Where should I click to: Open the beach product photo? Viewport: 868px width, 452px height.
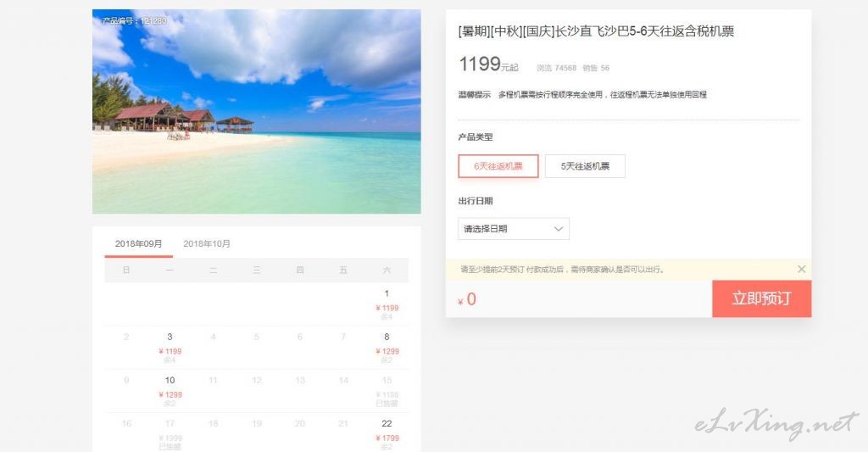click(256, 111)
